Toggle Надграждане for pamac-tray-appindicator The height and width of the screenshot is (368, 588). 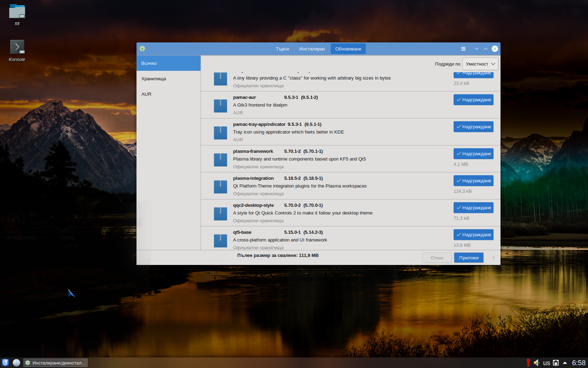473,127
